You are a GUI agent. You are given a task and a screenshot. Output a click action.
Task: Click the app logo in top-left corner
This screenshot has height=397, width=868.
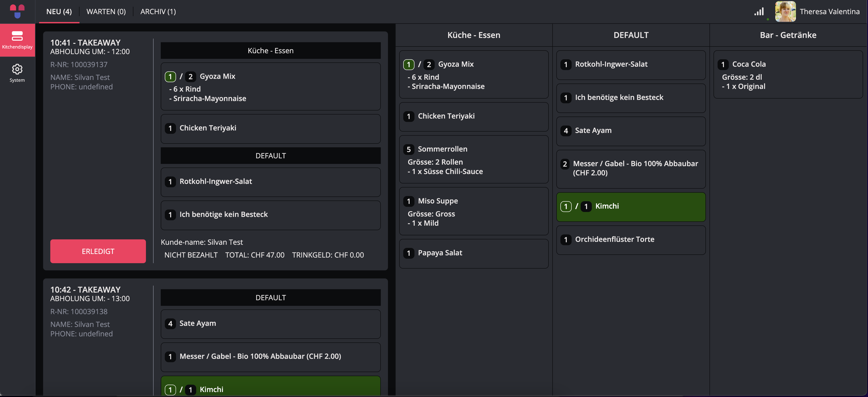click(17, 11)
